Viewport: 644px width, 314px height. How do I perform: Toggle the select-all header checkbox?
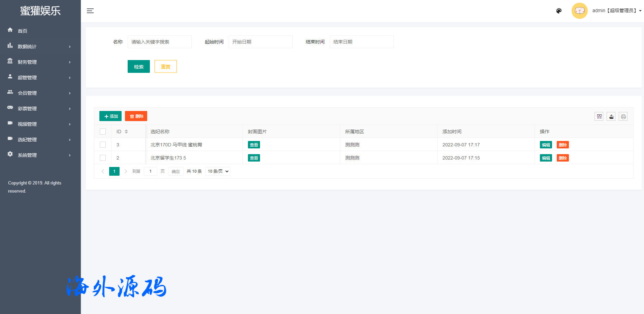coord(103,132)
